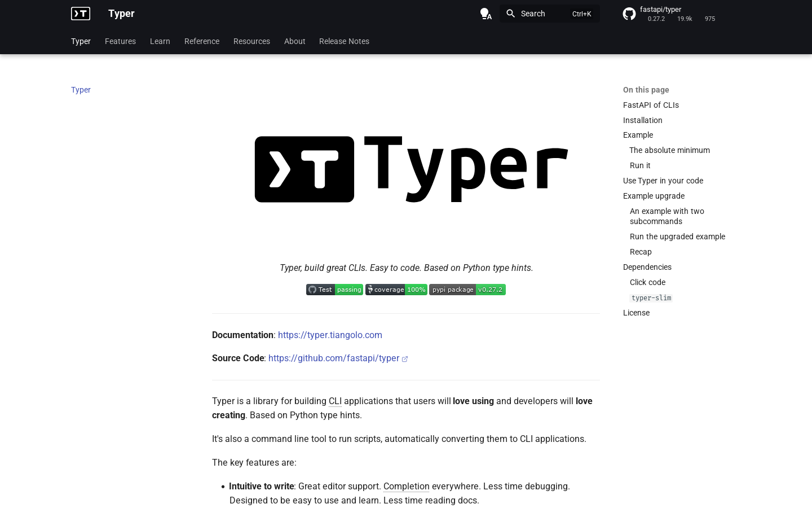Screen dimensions: 812x508
Task: Click the 19.9k stars count
Action: 685,19
